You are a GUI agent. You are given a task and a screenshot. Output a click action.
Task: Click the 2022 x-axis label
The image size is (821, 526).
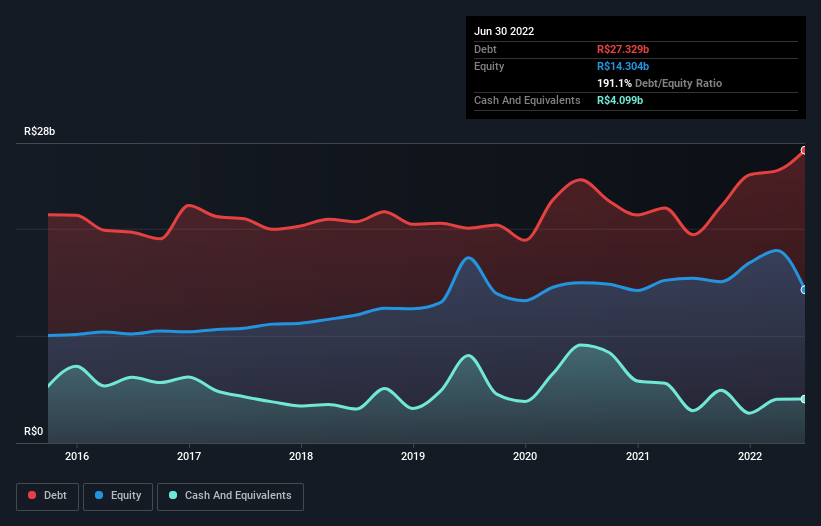(750, 456)
